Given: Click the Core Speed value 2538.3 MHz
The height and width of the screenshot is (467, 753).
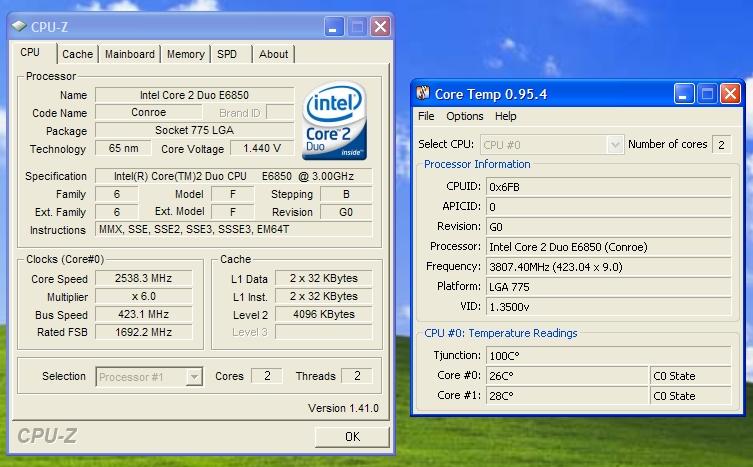Looking at the screenshot, I should 144,278.
